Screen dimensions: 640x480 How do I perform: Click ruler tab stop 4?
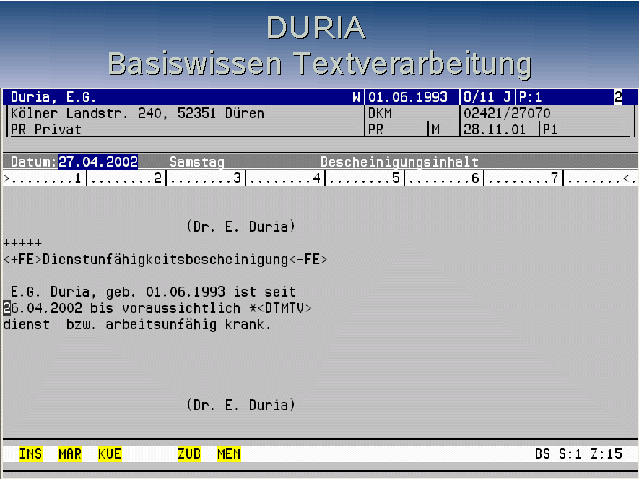(x=316, y=178)
